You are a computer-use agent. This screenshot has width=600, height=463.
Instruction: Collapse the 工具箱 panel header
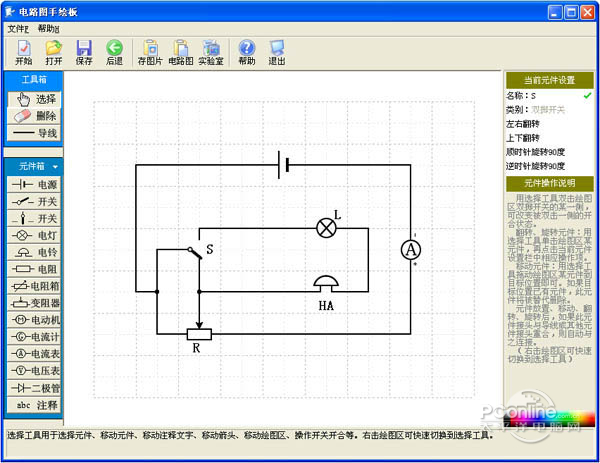point(35,78)
